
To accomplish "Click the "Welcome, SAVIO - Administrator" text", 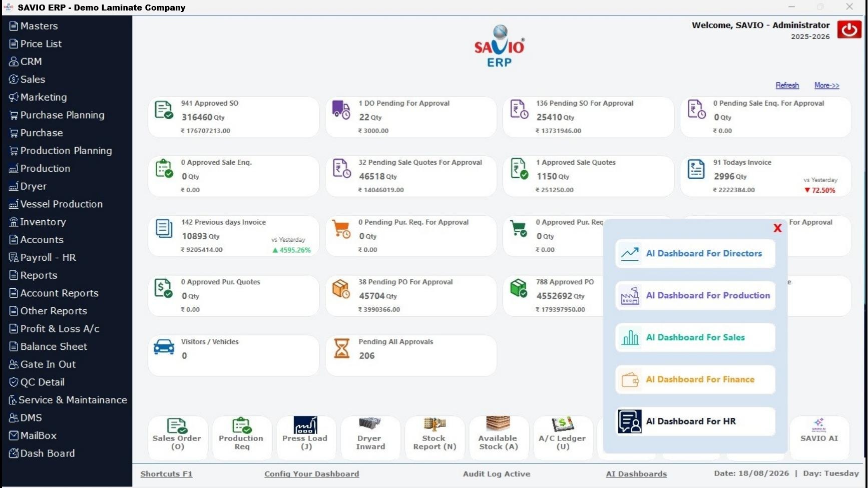I will coord(761,26).
